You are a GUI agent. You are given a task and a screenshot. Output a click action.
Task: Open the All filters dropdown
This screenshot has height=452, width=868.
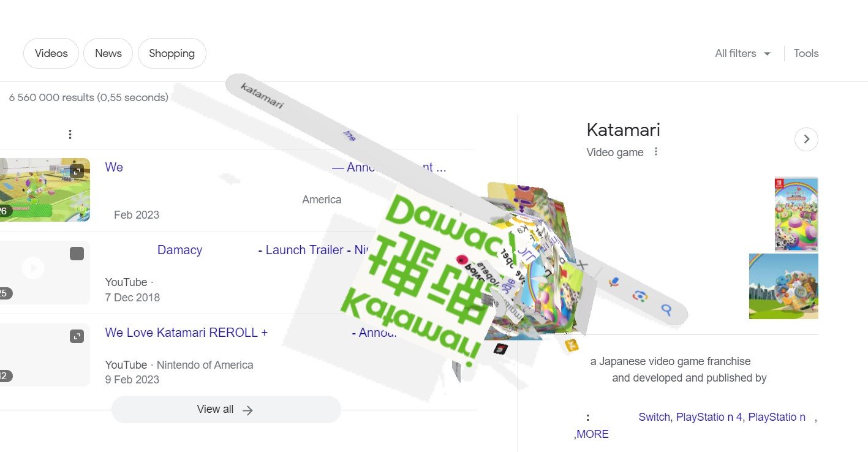point(743,53)
